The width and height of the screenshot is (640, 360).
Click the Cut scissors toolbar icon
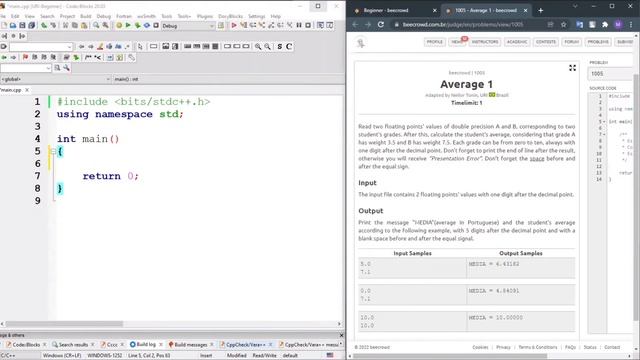[x=65, y=25]
